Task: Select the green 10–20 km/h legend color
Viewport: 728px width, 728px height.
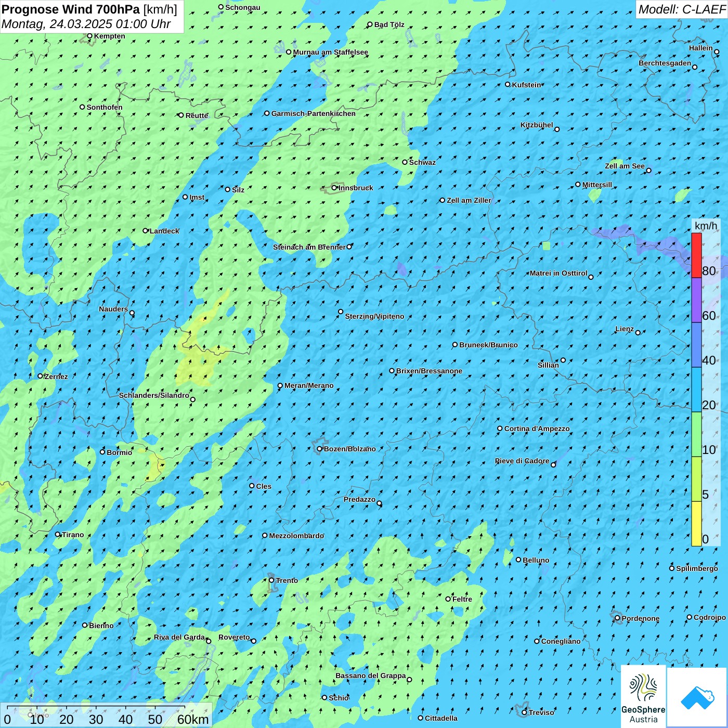Action: click(696, 435)
